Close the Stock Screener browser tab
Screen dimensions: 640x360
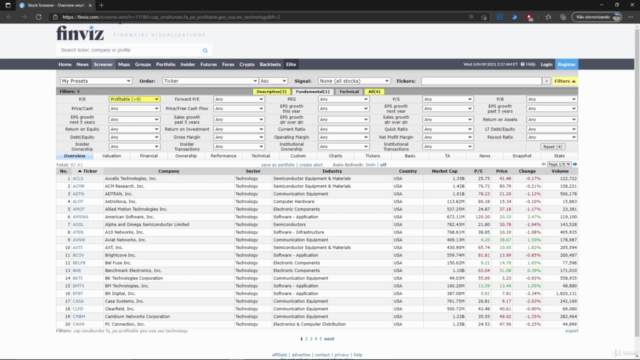(90, 5)
